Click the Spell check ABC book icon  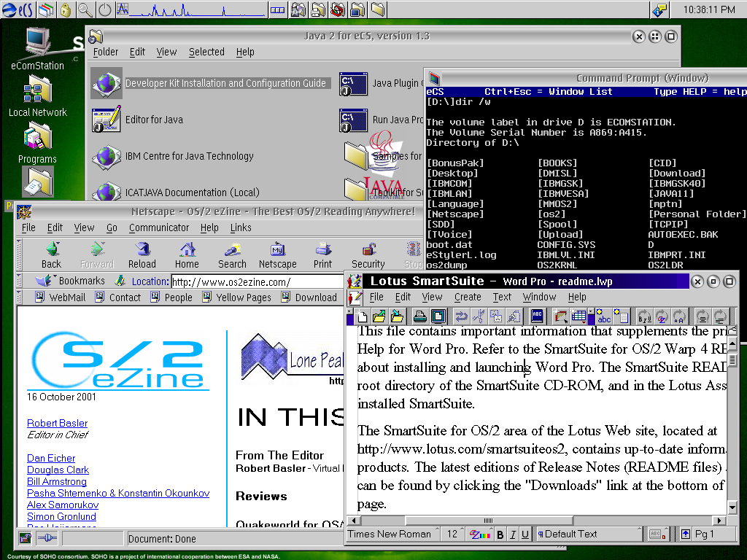pyautogui.click(x=537, y=316)
